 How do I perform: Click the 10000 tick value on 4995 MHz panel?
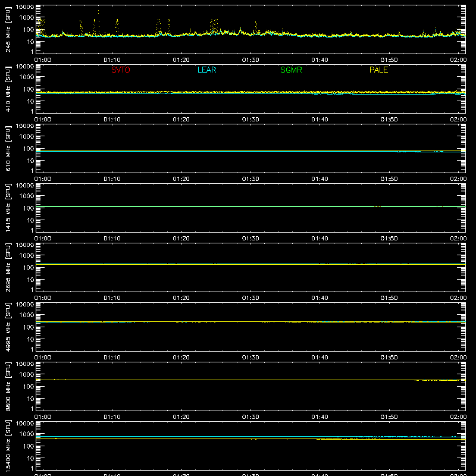[25, 305]
